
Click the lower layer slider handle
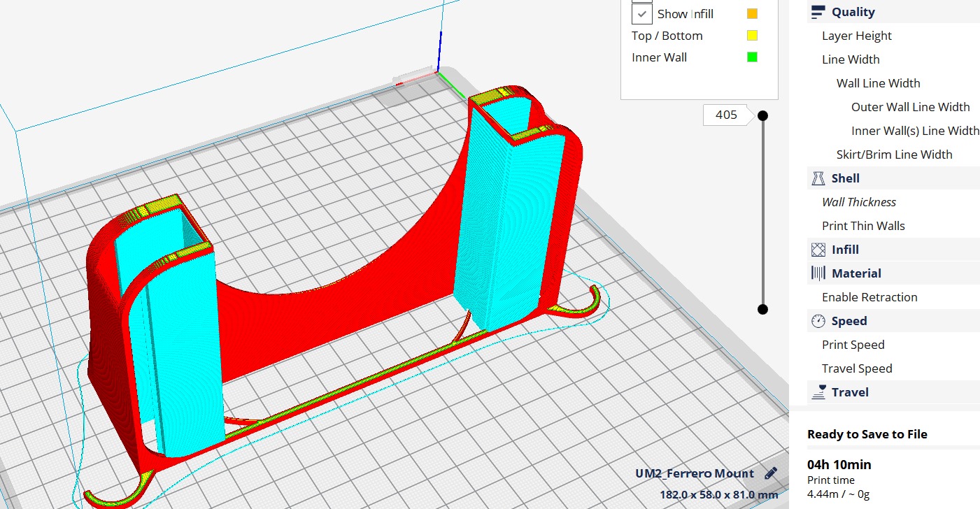tap(762, 309)
